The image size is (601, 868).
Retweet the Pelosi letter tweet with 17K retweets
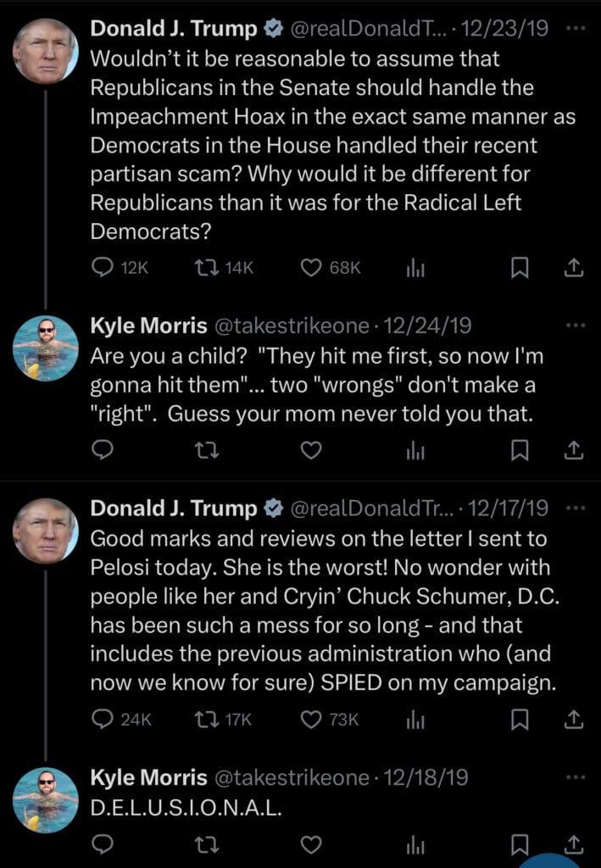(205, 720)
